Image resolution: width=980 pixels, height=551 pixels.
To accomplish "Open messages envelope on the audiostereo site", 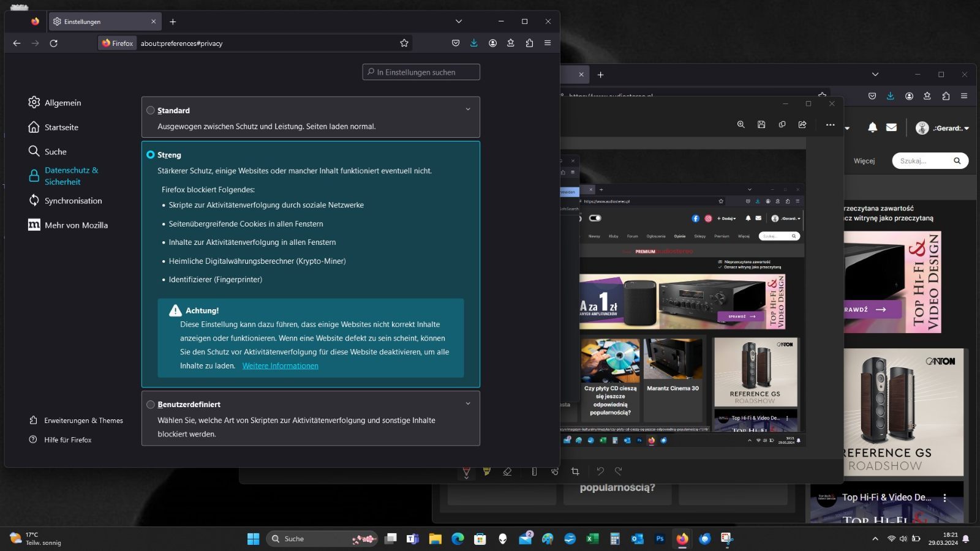I will click(x=891, y=127).
